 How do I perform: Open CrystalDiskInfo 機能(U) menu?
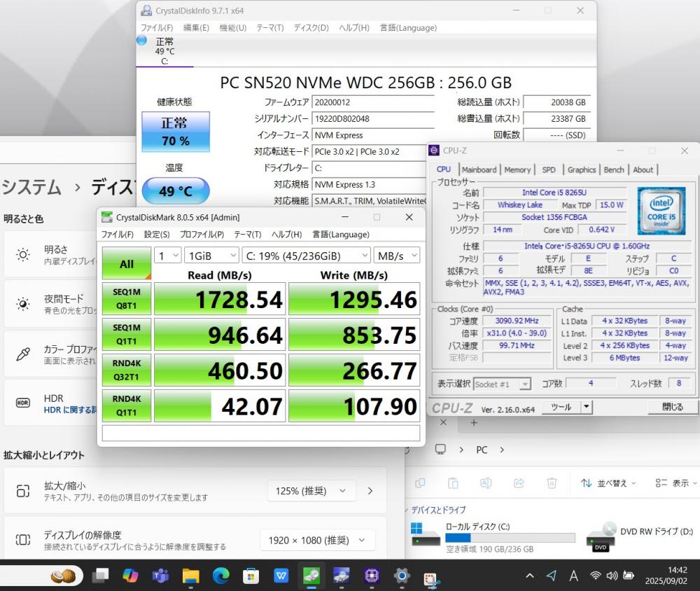233,28
